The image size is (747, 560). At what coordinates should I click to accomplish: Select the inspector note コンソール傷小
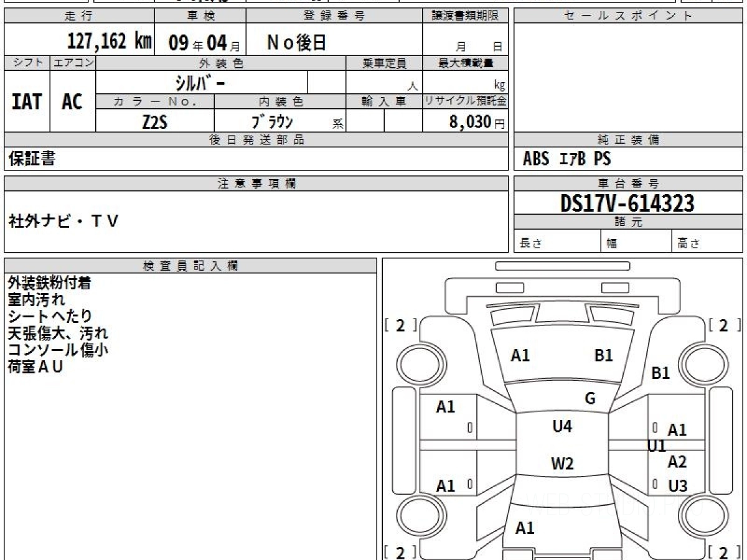click(58, 350)
